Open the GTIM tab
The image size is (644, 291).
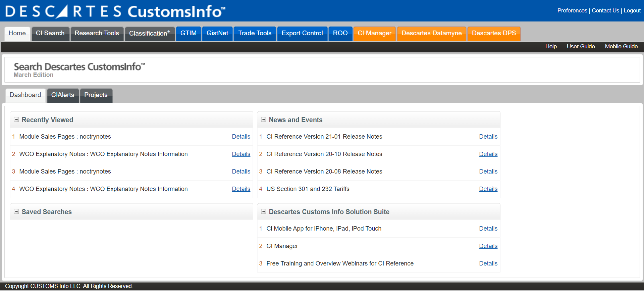point(189,33)
